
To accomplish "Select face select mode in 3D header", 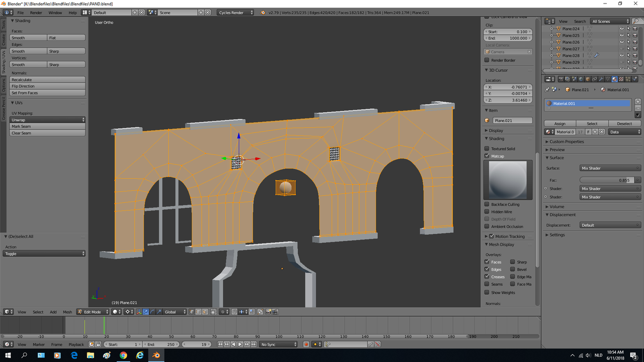I will [x=205, y=312].
